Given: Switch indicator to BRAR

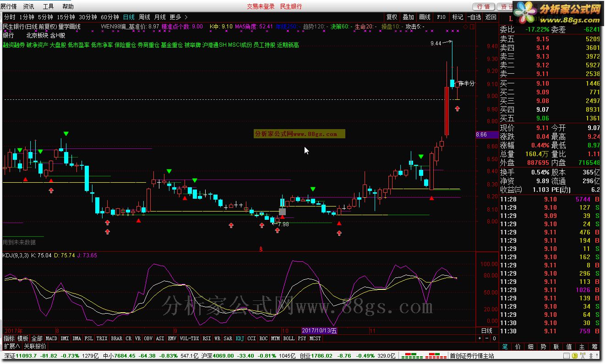Looking at the screenshot, I should (117, 338).
